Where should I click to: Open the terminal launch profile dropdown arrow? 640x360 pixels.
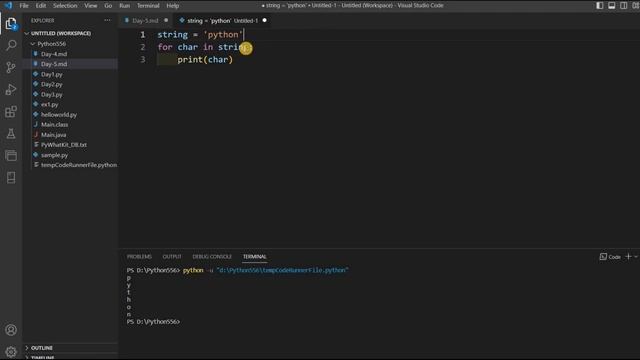click(x=636, y=257)
